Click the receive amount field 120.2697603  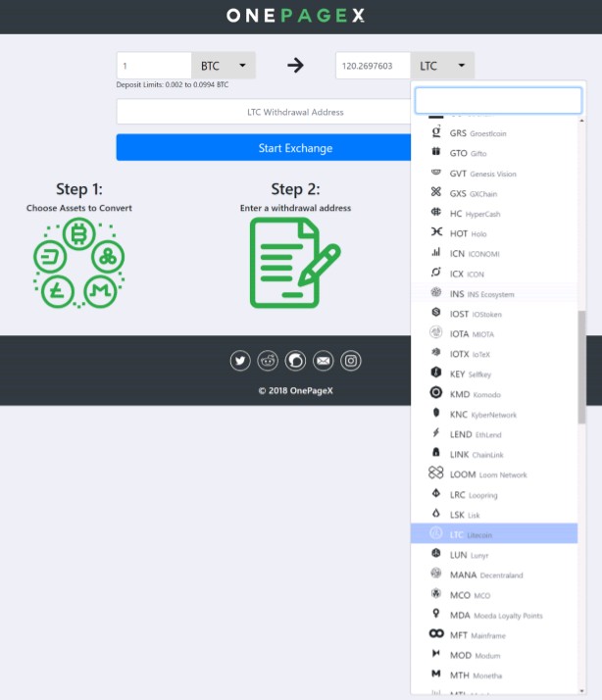pos(373,66)
